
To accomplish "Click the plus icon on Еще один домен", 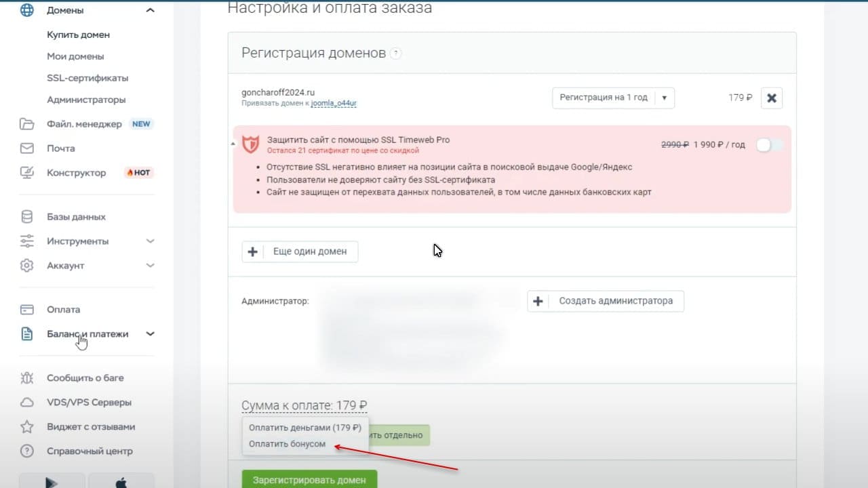I will click(253, 251).
